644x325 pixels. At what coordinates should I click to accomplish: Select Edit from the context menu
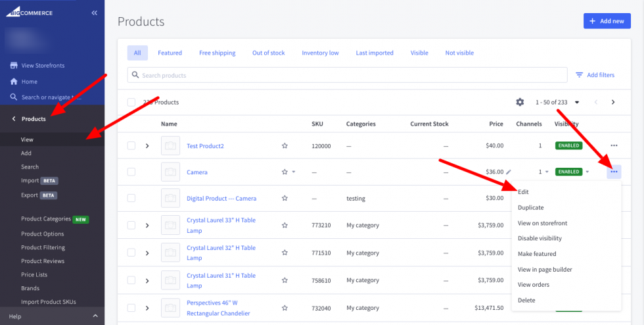[x=523, y=191]
